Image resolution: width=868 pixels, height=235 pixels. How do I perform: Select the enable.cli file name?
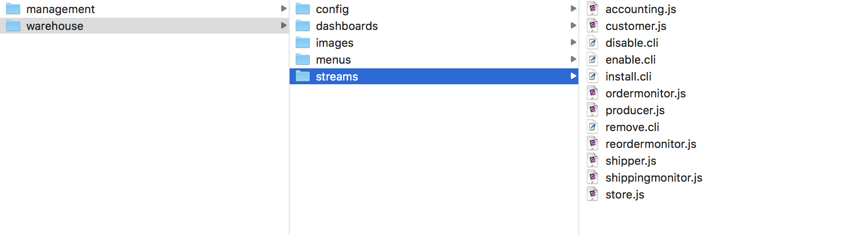[x=630, y=59]
